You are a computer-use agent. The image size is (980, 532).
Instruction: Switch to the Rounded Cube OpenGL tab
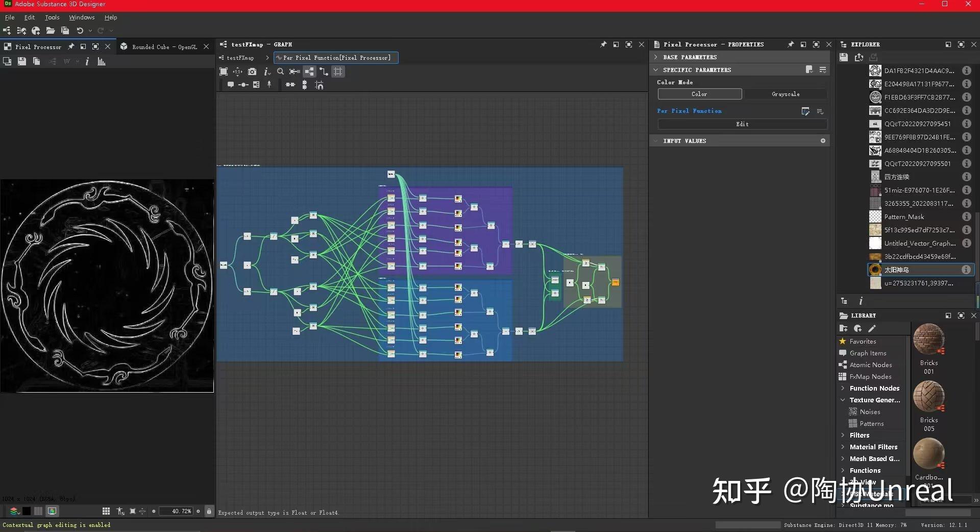[x=164, y=46]
